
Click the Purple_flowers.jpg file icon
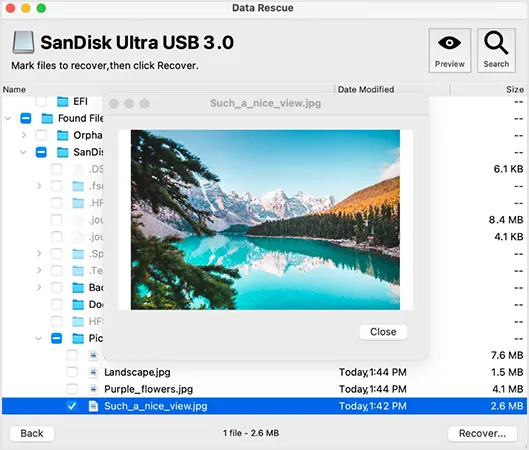pyautogui.click(x=93, y=389)
